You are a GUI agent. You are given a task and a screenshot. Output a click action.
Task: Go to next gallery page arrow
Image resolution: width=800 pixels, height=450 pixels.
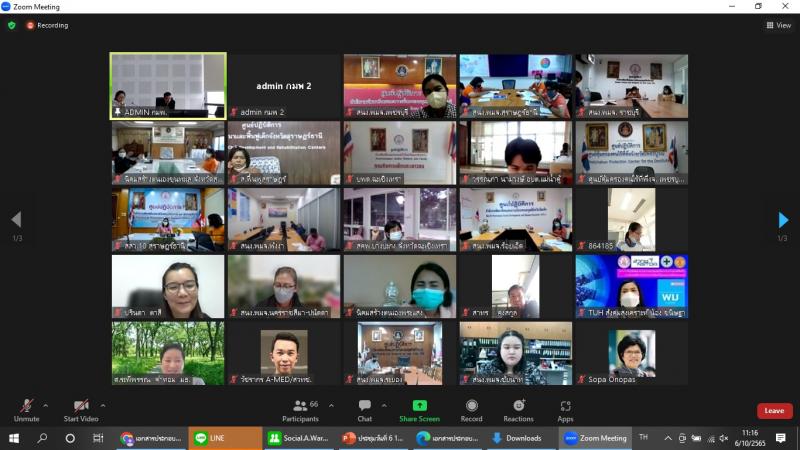tap(783, 220)
